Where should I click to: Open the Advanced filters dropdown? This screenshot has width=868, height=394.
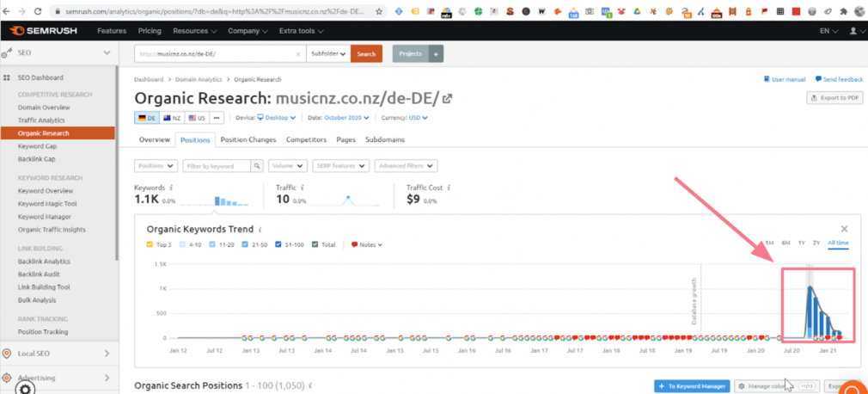coord(406,166)
